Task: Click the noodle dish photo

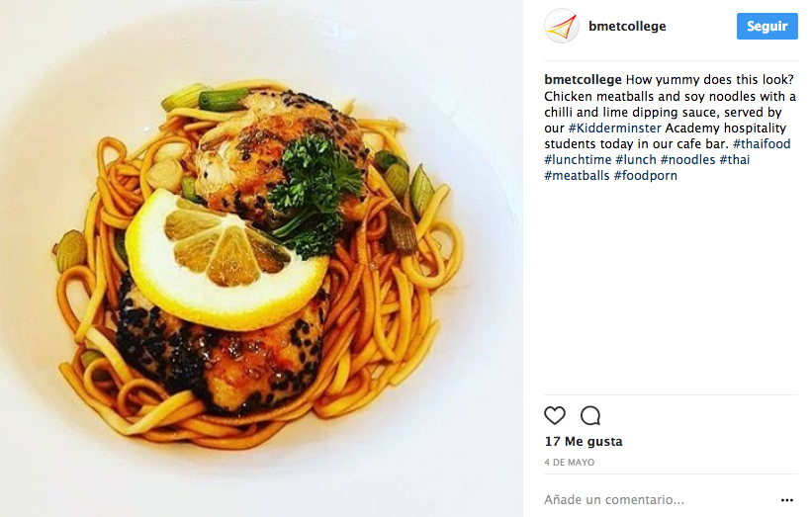Action: 261,258
